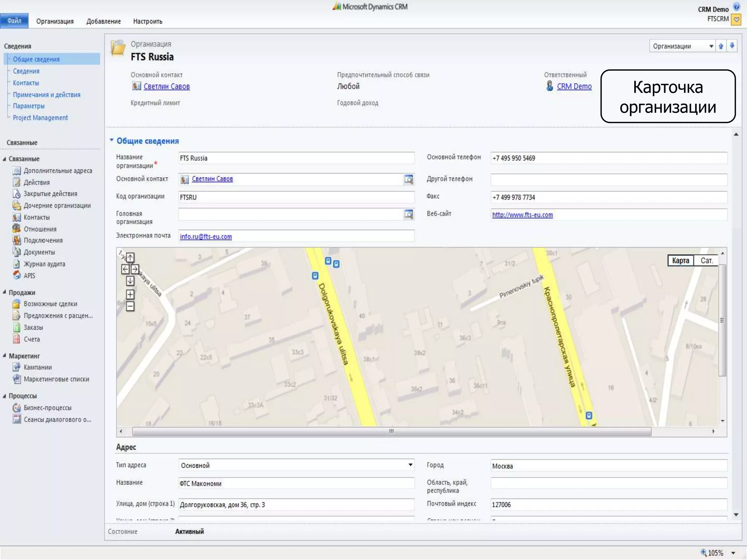This screenshot has width=747, height=560.
Task: Open lookup for Головная организация field
Action: [409, 214]
